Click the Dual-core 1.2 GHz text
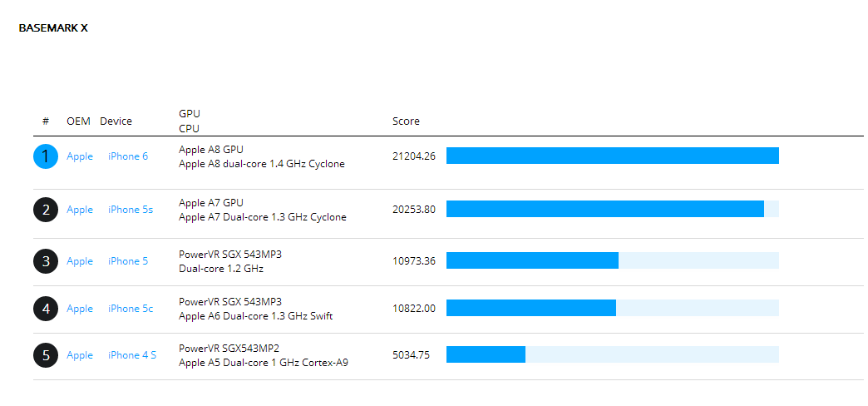 221,269
